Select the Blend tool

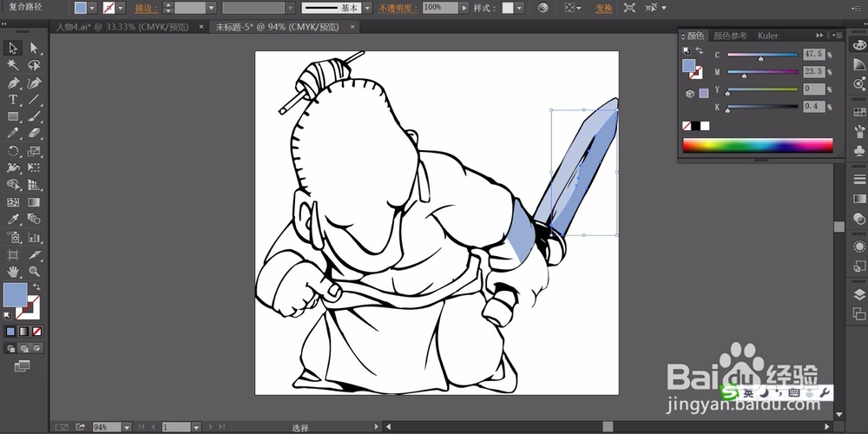point(35,220)
